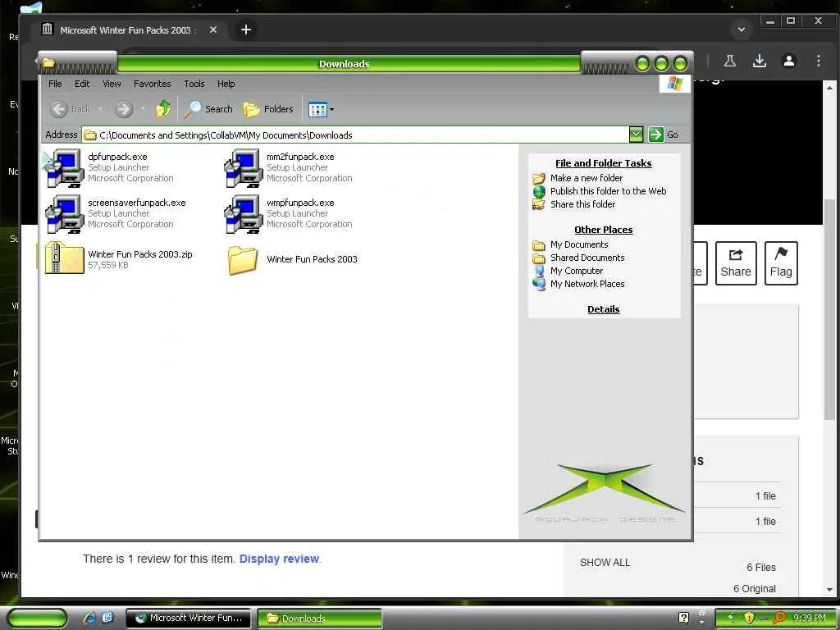The image size is (840, 630).
Task: Select the Winter Fun Packs 2003.zip icon
Action: [64, 258]
